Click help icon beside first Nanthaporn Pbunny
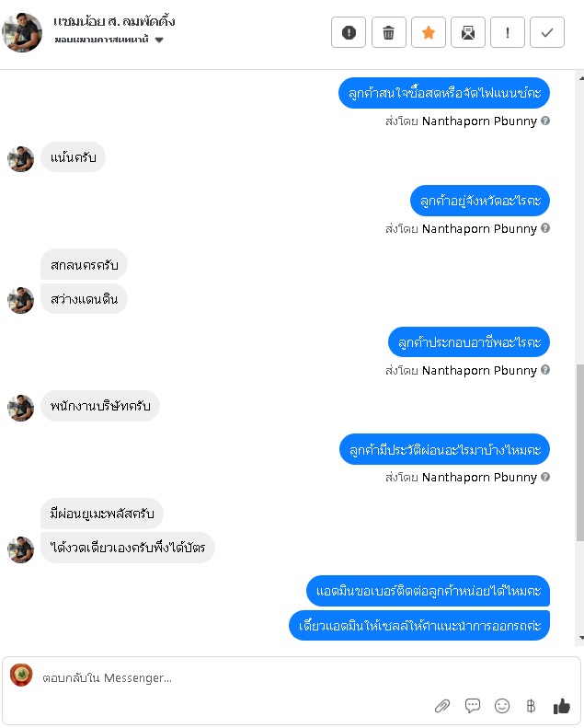This screenshot has width=584, height=728. 545,121
